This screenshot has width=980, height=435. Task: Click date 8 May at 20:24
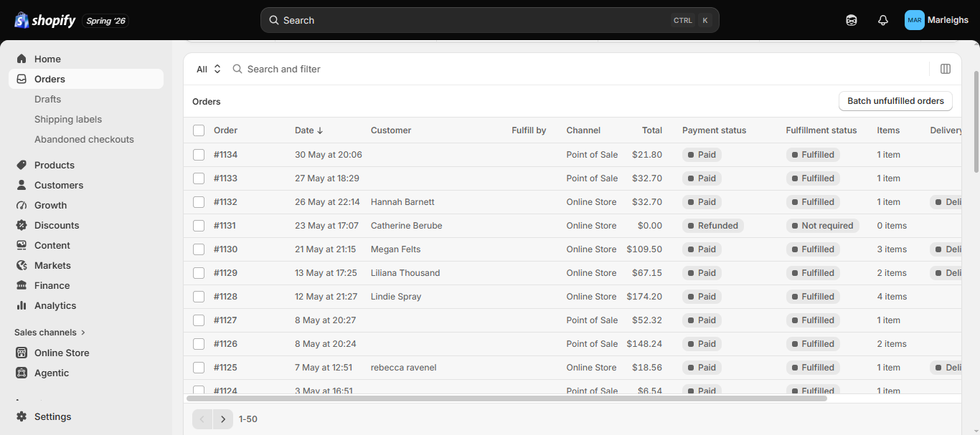point(325,344)
